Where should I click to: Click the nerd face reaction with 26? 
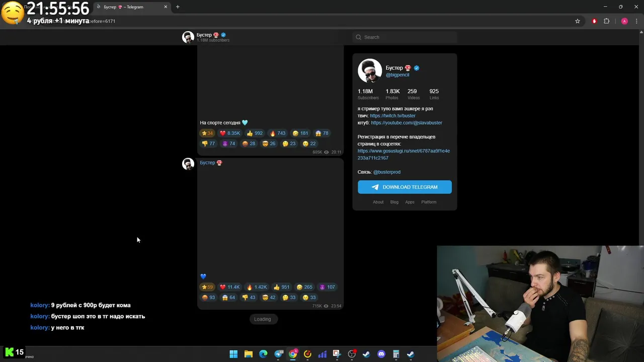[x=269, y=144]
